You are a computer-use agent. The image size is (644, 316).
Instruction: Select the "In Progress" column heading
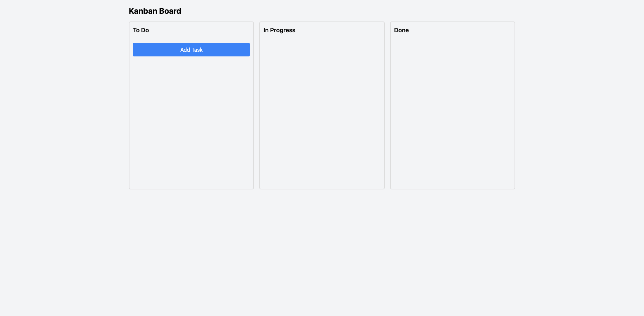point(279,30)
